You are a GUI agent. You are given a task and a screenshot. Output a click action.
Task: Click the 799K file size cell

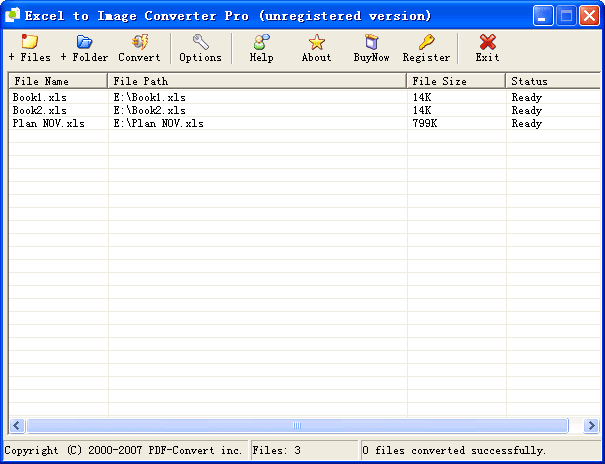click(x=425, y=123)
